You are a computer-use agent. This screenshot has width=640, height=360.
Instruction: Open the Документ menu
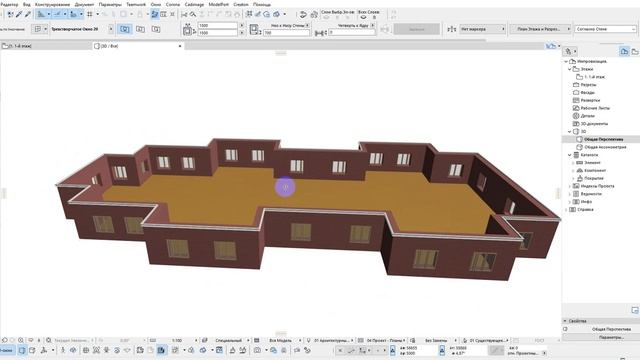tap(84, 4)
